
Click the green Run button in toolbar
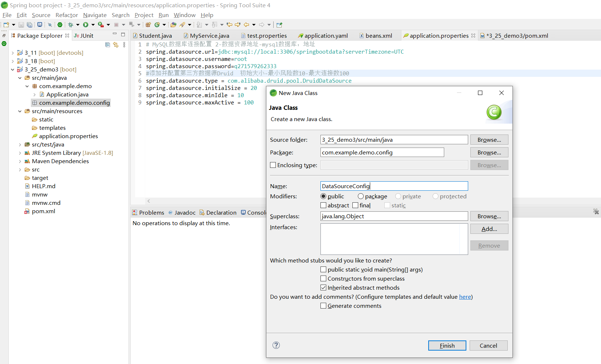86,25
